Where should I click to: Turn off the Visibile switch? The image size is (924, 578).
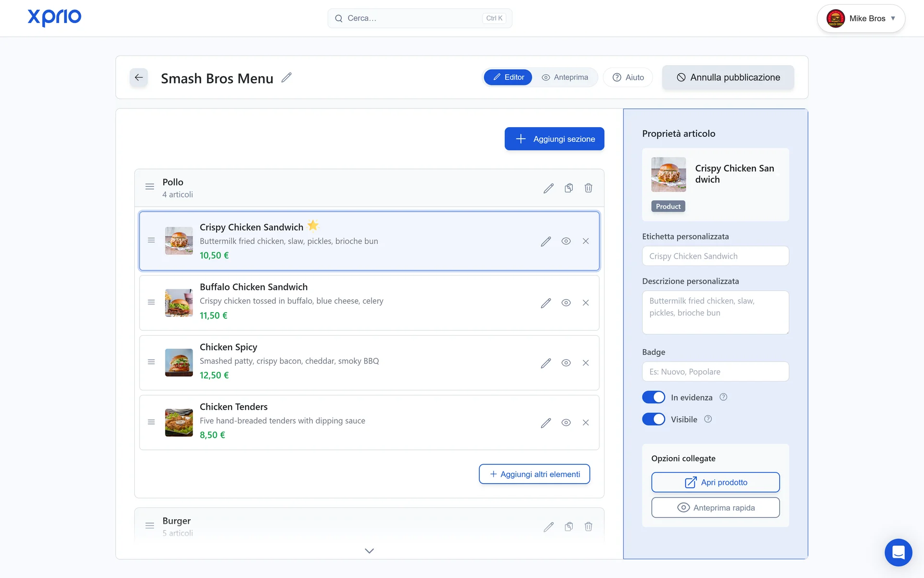click(654, 419)
